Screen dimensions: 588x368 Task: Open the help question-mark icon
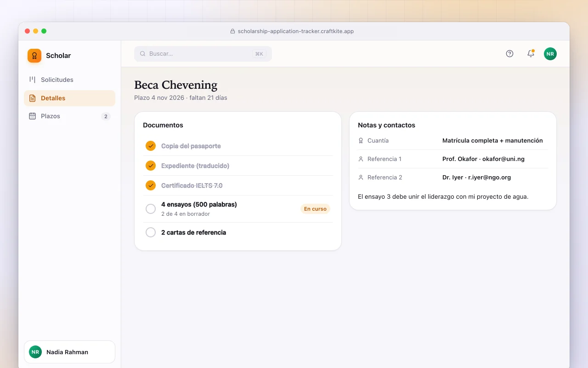pos(509,53)
